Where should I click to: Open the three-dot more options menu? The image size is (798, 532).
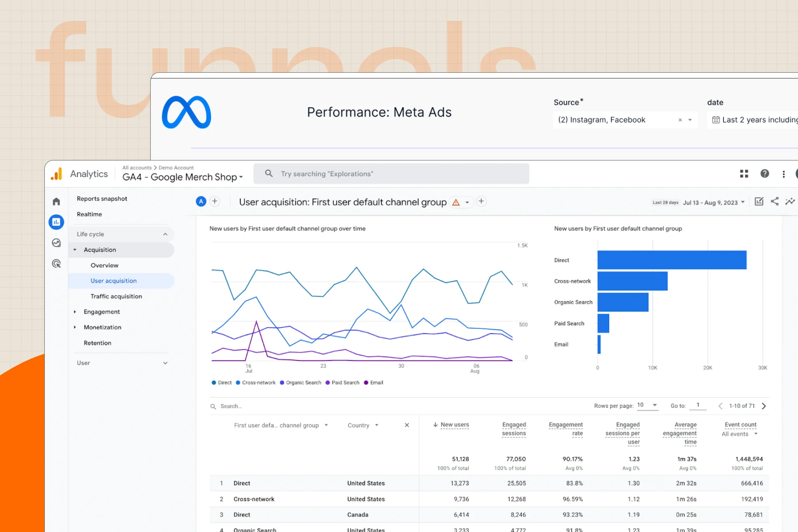[x=784, y=174]
